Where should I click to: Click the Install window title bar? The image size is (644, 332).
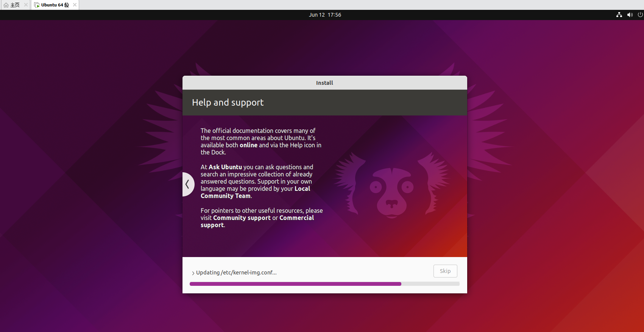(325, 83)
